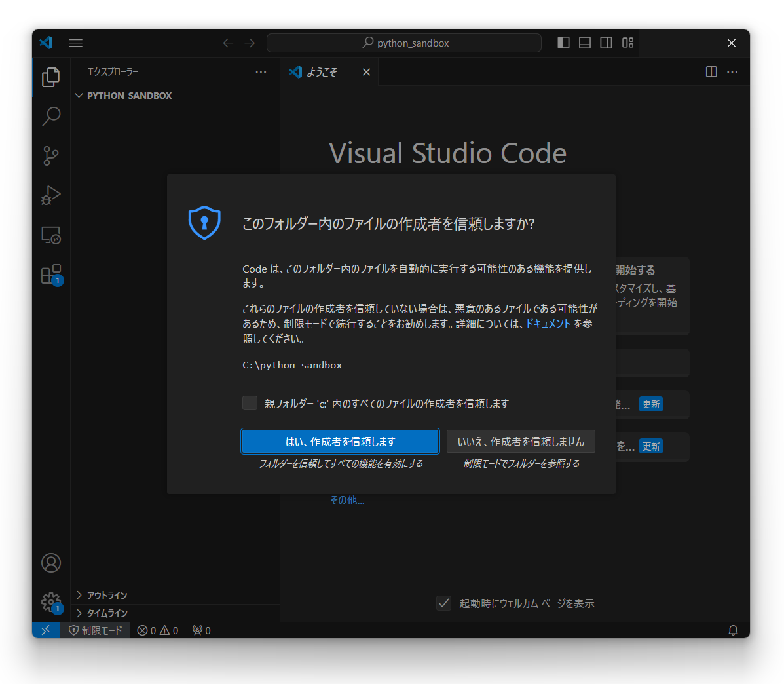Screen dimensions: 784x684
Task: Open the Run and Debug view
Action: pyautogui.click(x=50, y=195)
